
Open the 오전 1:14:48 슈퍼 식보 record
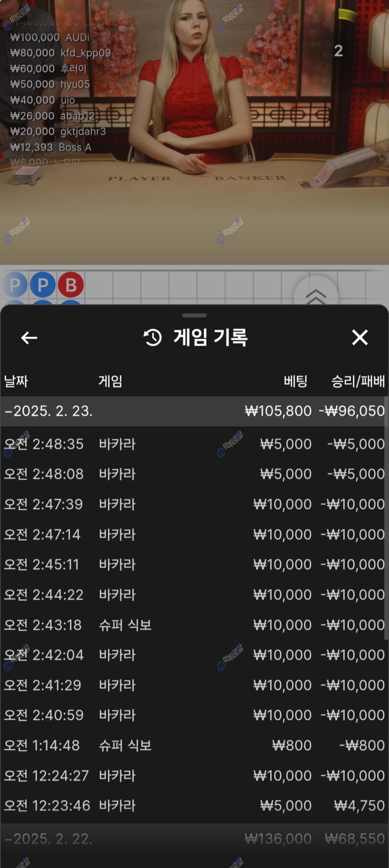click(x=194, y=745)
